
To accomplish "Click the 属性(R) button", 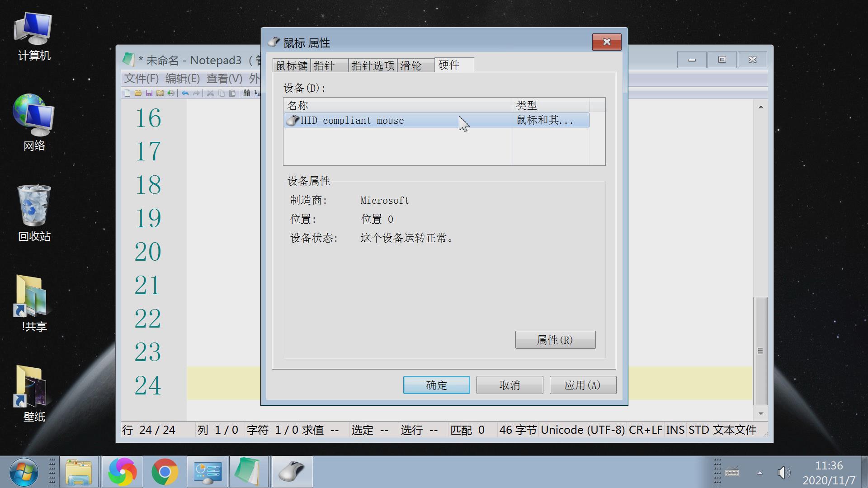I will click(x=555, y=340).
